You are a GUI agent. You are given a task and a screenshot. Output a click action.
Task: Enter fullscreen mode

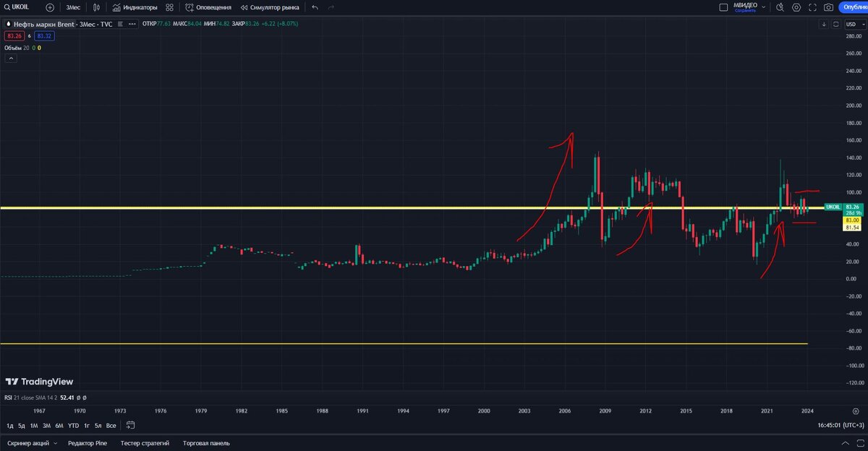coord(813,7)
